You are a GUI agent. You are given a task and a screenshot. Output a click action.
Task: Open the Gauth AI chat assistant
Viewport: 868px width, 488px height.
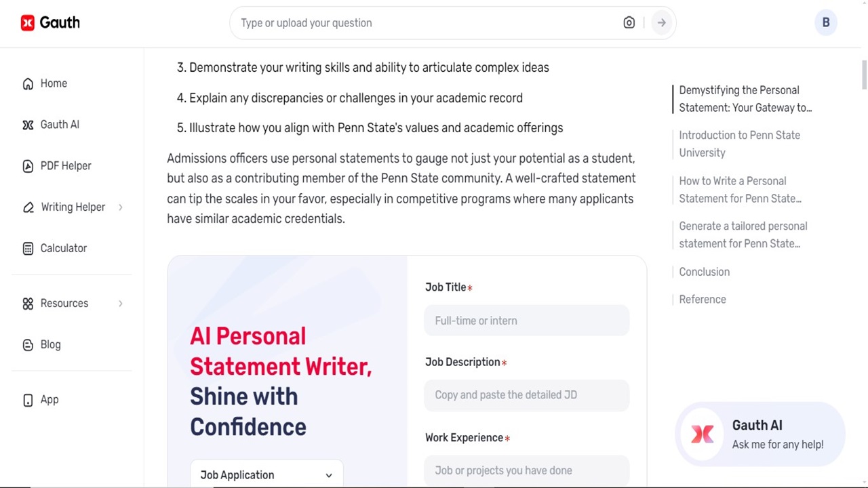click(759, 434)
